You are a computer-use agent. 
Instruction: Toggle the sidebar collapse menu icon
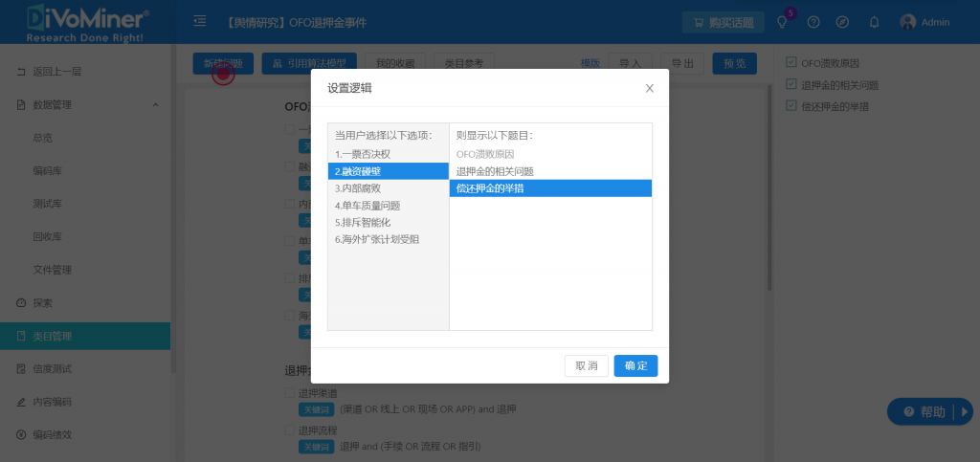(200, 22)
